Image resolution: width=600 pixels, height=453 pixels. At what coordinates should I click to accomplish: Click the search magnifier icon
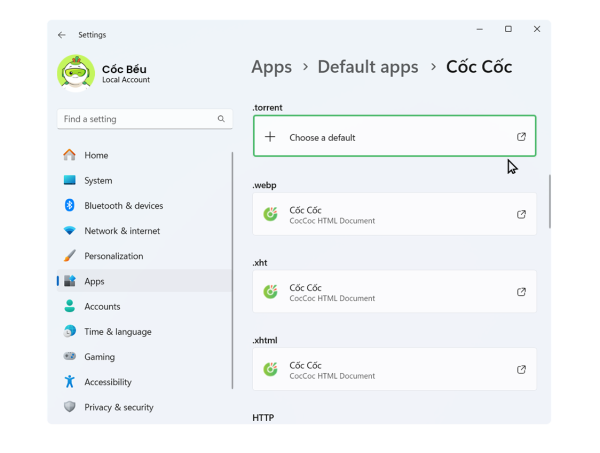coord(221,119)
